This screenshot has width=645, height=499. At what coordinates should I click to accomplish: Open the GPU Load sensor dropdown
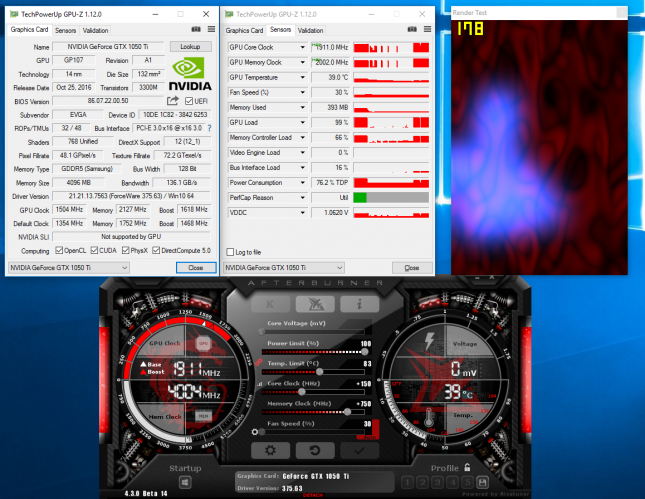(303, 123)
